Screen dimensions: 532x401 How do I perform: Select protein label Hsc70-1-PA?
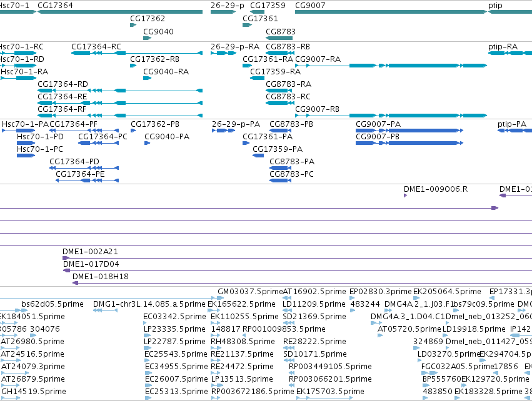(26, 124)
